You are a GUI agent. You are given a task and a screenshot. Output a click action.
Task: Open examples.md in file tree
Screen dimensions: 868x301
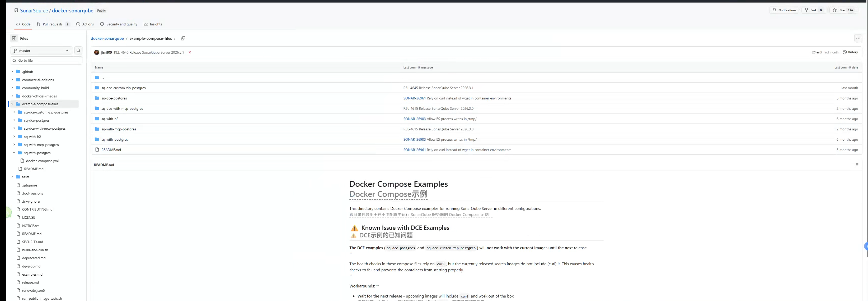(32, 274)
